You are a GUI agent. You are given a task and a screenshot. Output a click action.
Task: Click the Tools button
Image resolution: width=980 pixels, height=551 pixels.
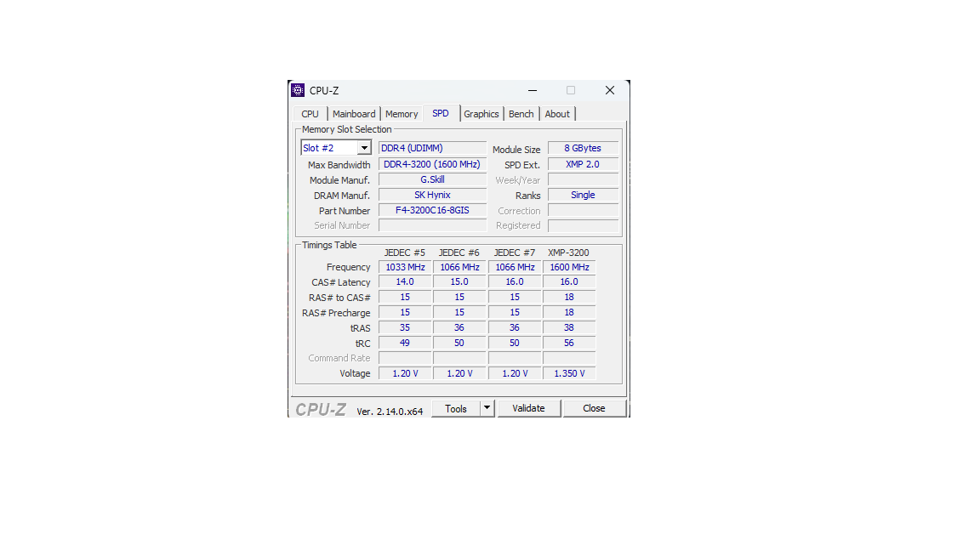(456, 408)
